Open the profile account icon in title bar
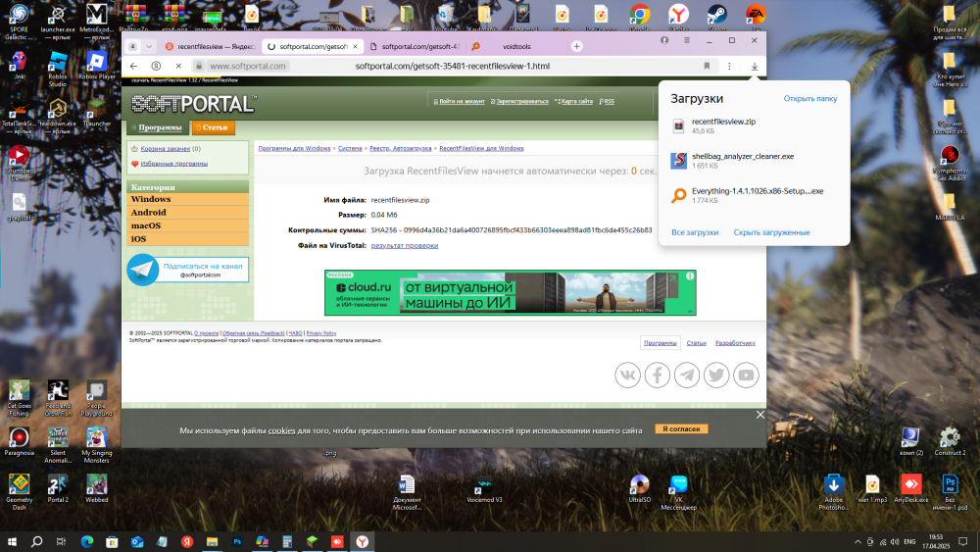Screen dimensions: 980x552 (x=664, y=40)
